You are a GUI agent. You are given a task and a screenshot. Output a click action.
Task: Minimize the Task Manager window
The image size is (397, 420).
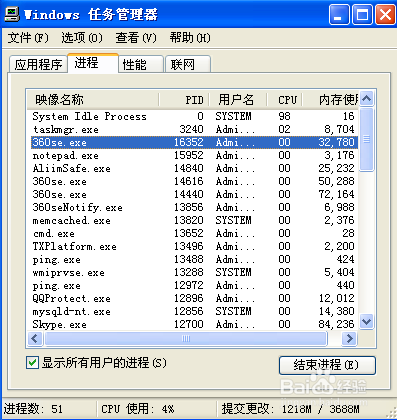coord(339,15)
